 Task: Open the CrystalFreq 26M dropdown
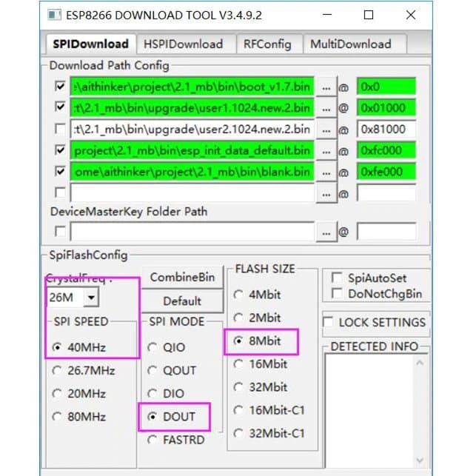point(91,298)
